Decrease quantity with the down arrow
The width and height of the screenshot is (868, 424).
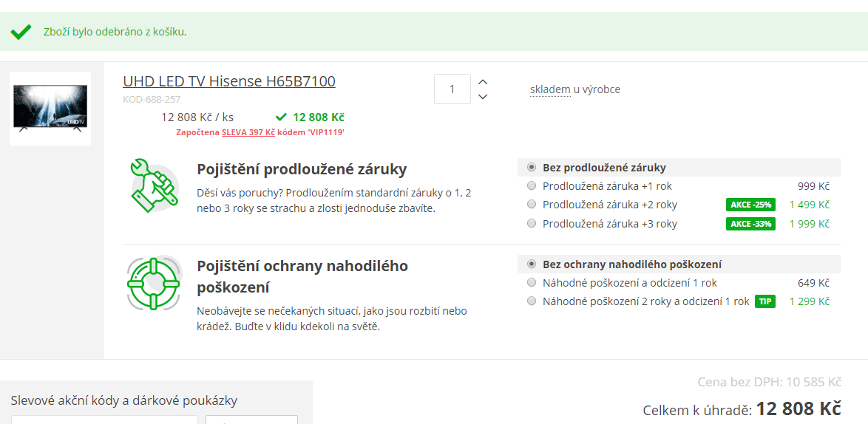point(483,97)
